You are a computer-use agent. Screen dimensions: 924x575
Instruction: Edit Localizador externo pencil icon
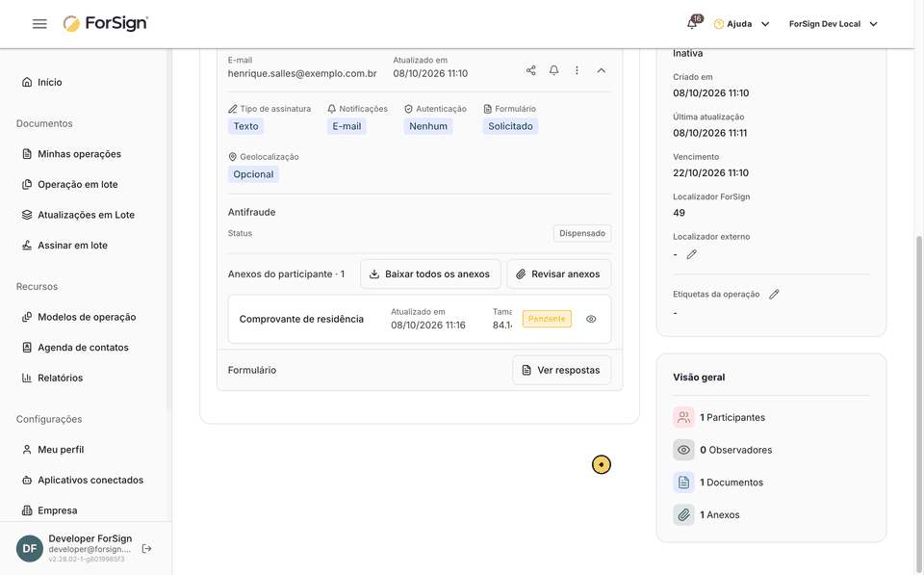[692, 254]
